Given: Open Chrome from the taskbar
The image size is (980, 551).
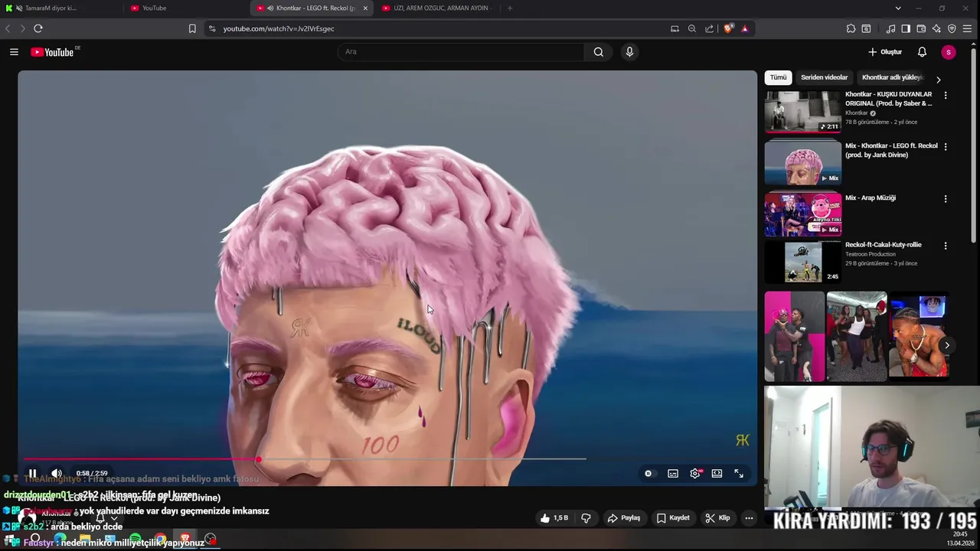Looking at the screenshot, I should (x=160, y=540).
